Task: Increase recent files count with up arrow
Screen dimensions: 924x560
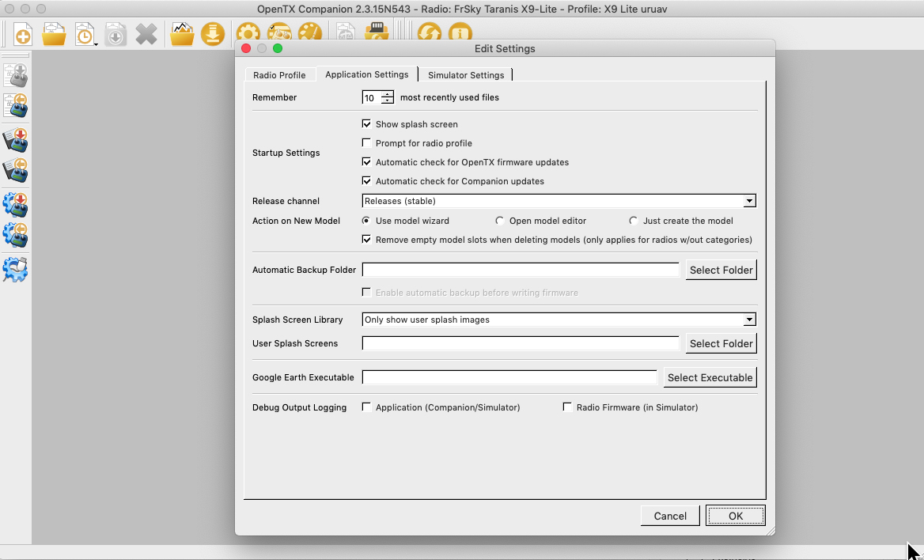Action: pos(387,94)
